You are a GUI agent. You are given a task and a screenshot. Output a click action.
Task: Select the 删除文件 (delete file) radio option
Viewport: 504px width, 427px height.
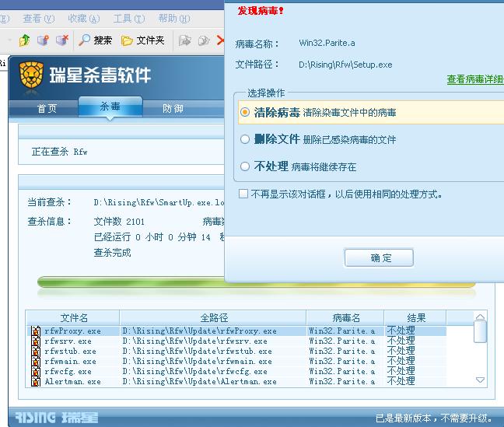245,139
